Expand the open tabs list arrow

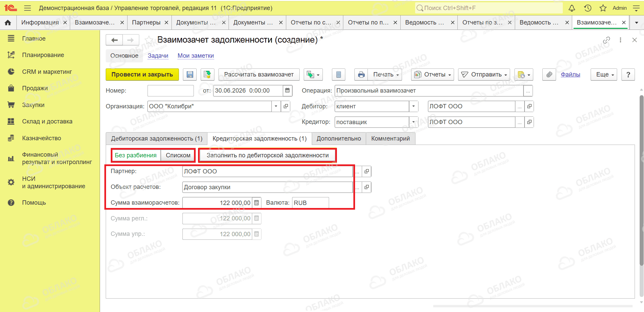[636, 23]
